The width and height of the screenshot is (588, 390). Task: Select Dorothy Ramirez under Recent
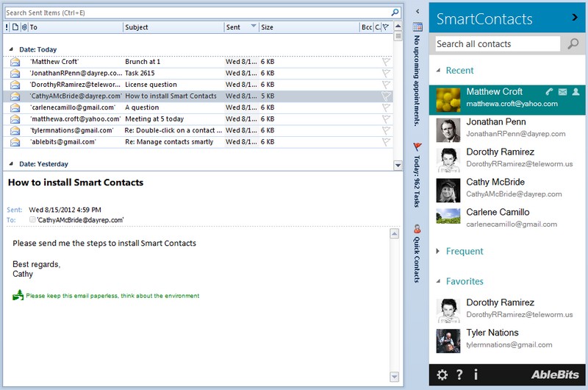coord(507,160)
